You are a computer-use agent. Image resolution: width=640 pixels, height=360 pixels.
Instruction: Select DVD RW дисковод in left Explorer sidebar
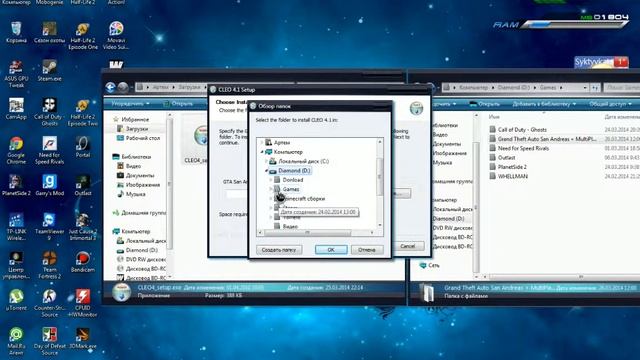point(145,259)
